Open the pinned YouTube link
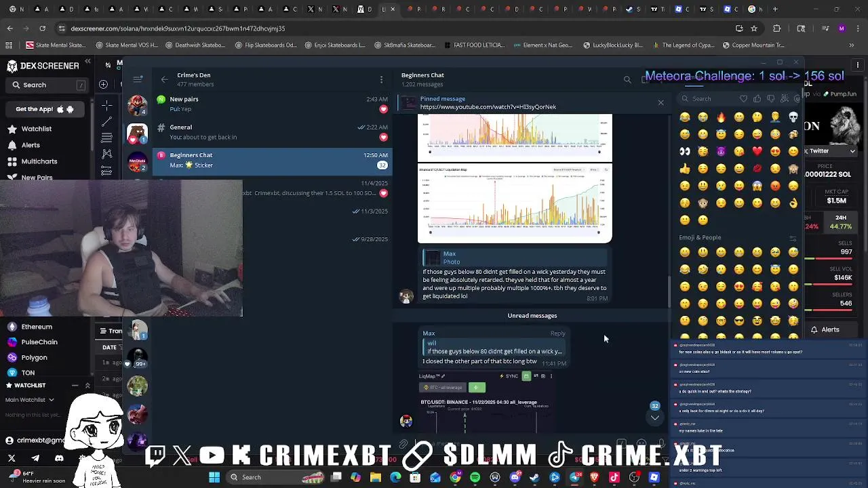This screenshot has height=488, width=868. 488,107
